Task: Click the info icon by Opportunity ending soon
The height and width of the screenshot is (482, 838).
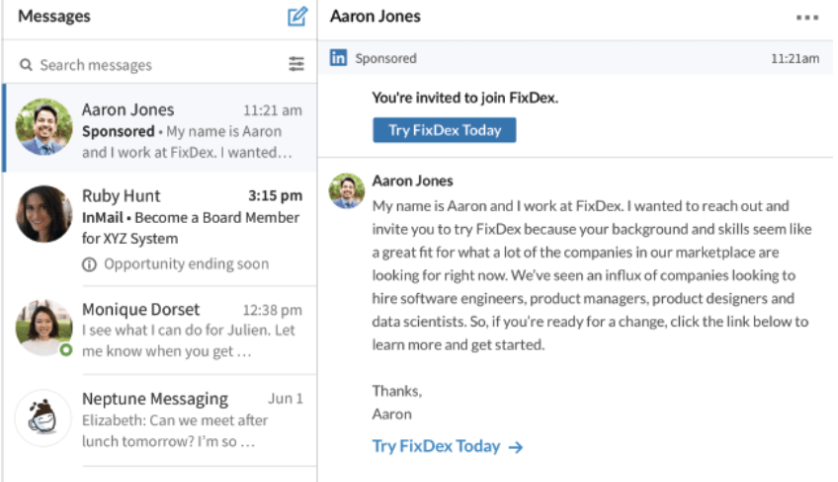Action: 89,264
